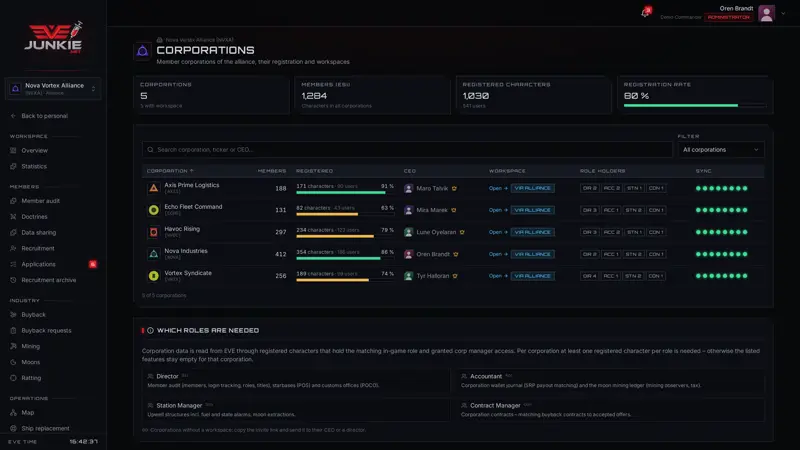The height and width of the screenshot is (450, 800).
Task: Open Statistics in the sidebar
Action: pyautogui.click(x=34, y=166)
